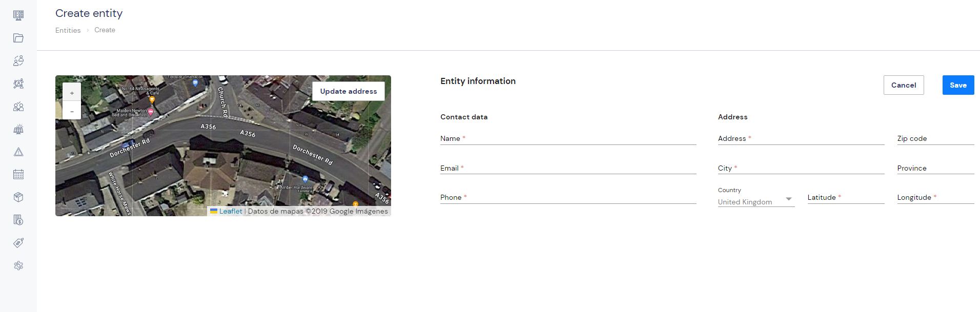The width and height of the screenshot is (980, 312).
Task: Focus the Address input field
Action: [801, 138]
